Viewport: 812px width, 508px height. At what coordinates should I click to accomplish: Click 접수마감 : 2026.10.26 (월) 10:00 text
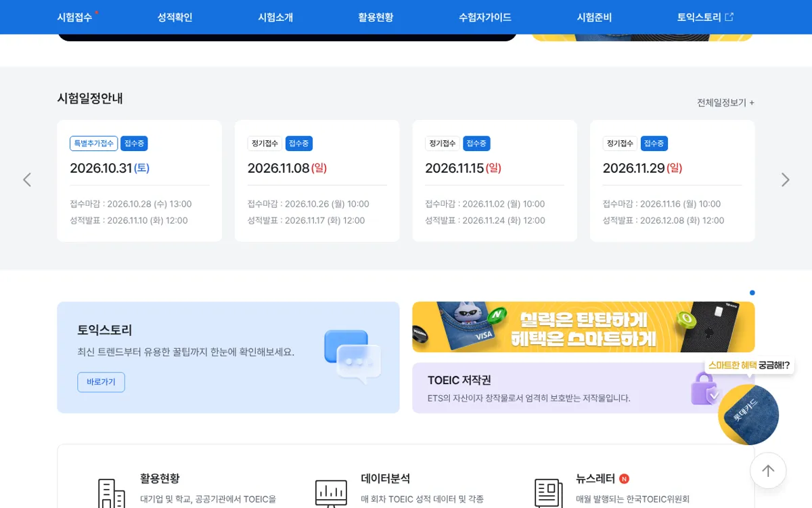309,204
